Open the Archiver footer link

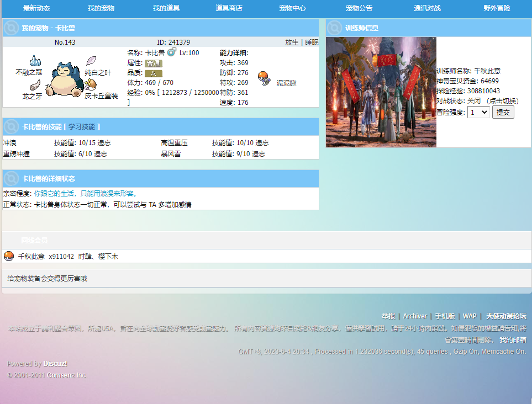click(415, 316)
